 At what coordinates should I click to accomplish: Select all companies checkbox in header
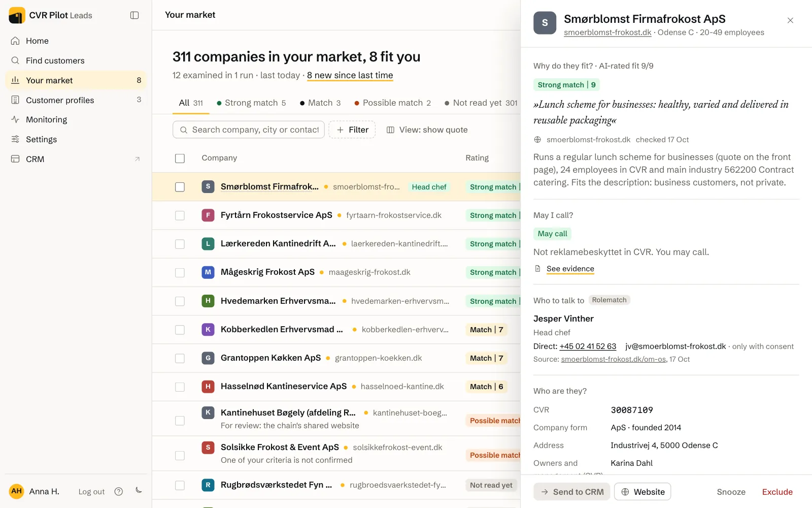[x=180, y=158]
